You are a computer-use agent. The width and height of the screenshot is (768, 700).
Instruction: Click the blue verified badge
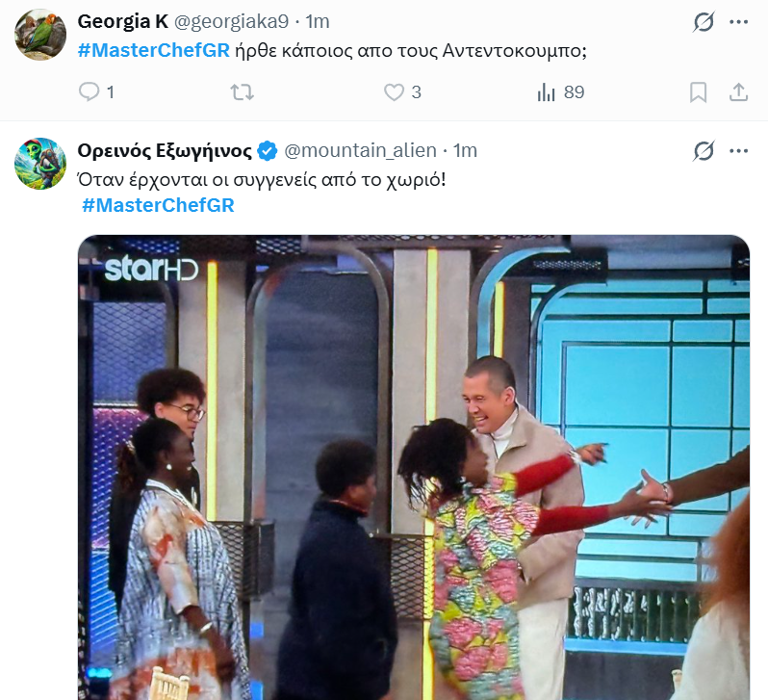coord(268,151)
